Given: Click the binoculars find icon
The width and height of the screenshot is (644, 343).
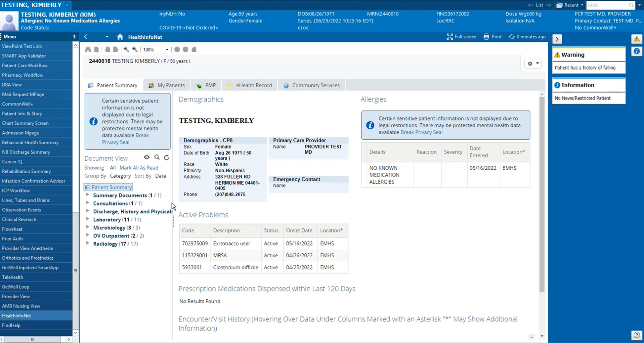Looking at the screenshot, I should pyautogui.click(x=88, y=50).
